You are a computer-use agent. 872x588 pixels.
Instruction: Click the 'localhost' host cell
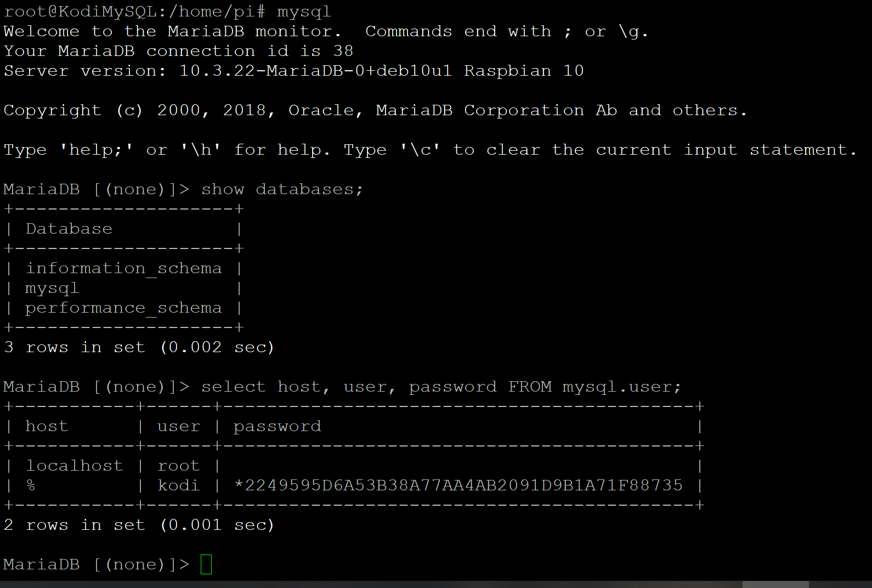coord(74,466)
